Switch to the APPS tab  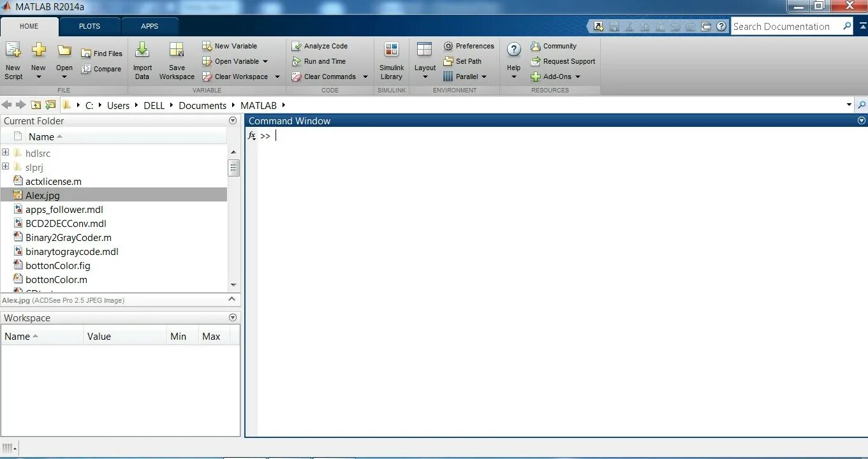click(150, 26)
